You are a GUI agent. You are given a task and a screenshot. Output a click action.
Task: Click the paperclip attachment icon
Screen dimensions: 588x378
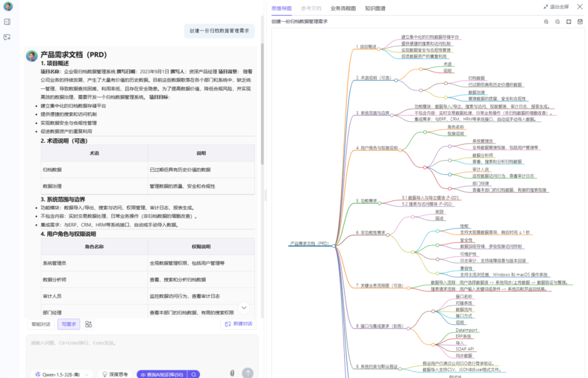coord(232,373)
